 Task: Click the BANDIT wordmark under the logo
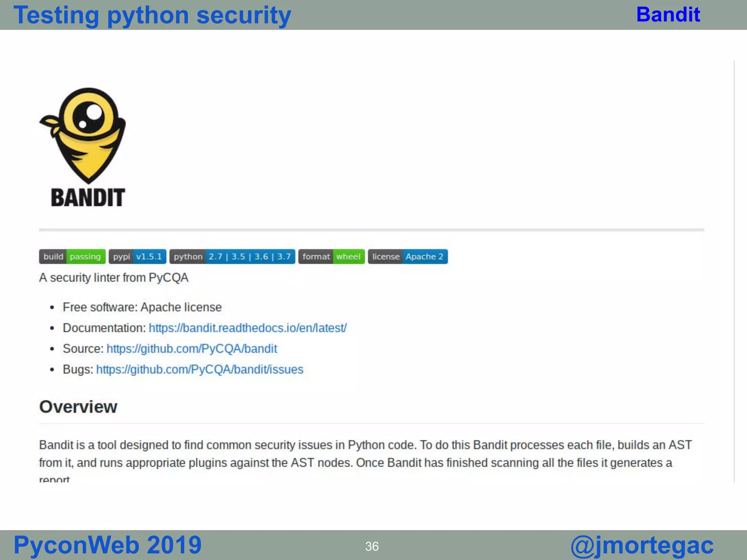88,198
